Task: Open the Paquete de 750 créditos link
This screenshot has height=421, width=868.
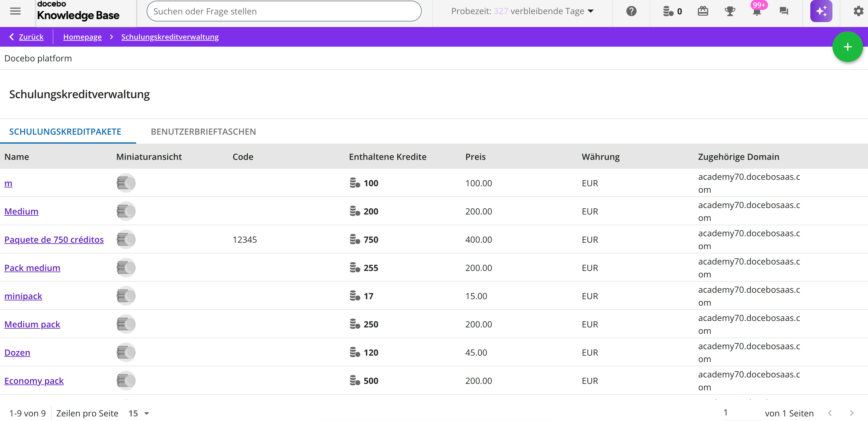Action: (x=54, y=239)
